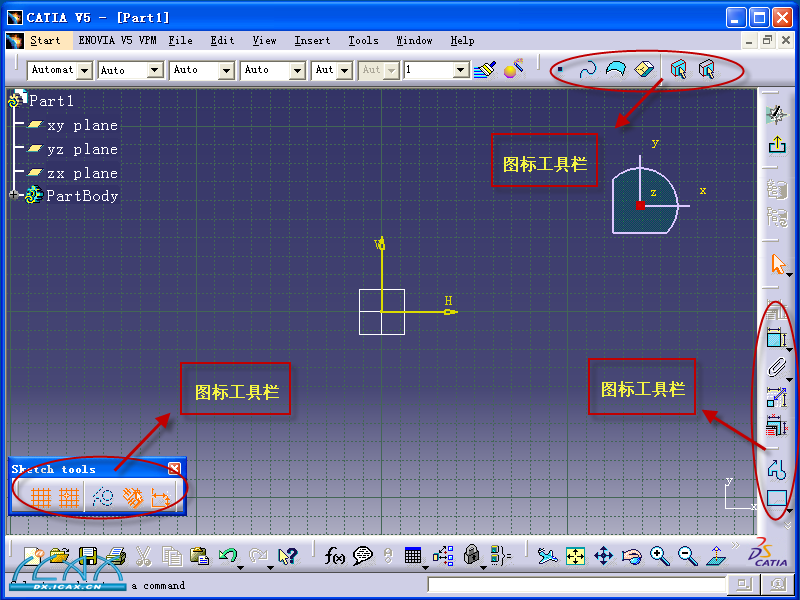This screenshot has width=800, height=600.
Task: Toggle Snap to Point in Sketch tools
Action: (69, 496)
